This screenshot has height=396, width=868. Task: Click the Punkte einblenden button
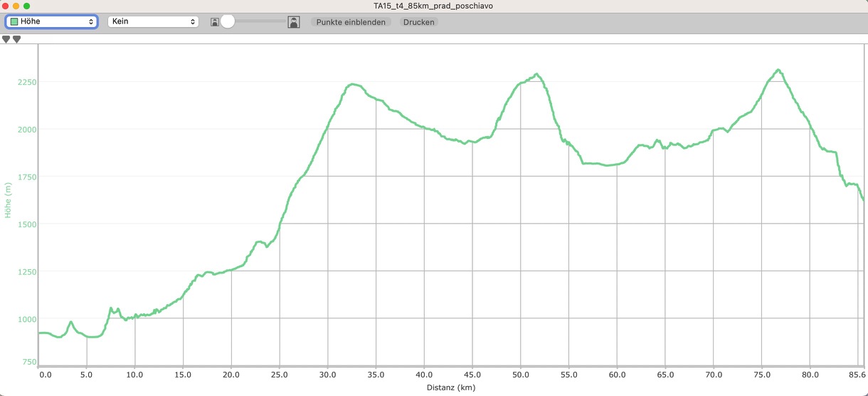click(351, 22)
